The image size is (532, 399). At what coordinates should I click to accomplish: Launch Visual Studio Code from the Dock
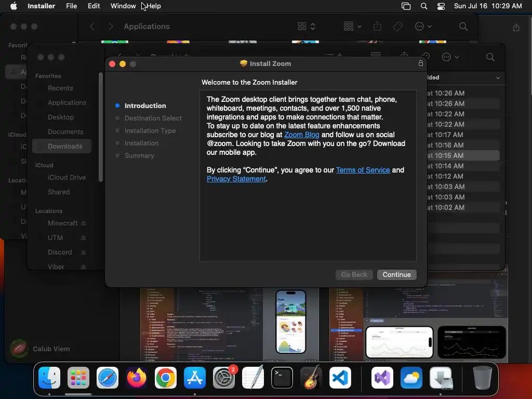click(x=340, y=378)
